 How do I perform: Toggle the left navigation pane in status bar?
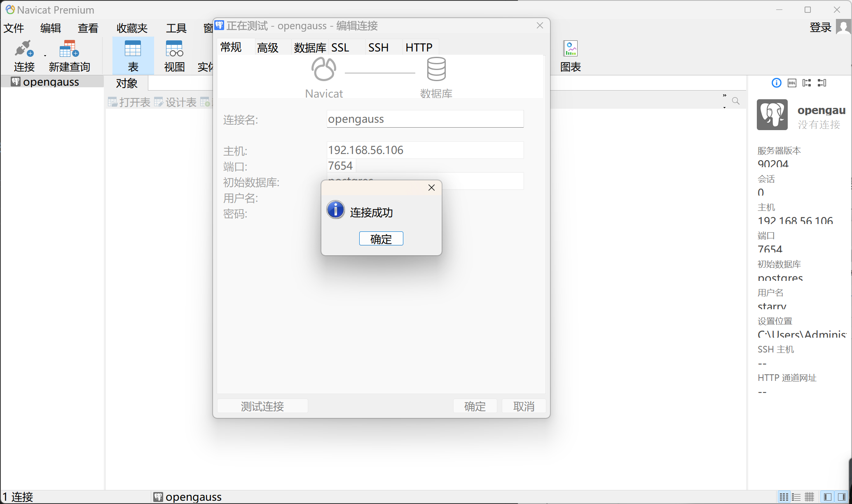tap(827, 497)
